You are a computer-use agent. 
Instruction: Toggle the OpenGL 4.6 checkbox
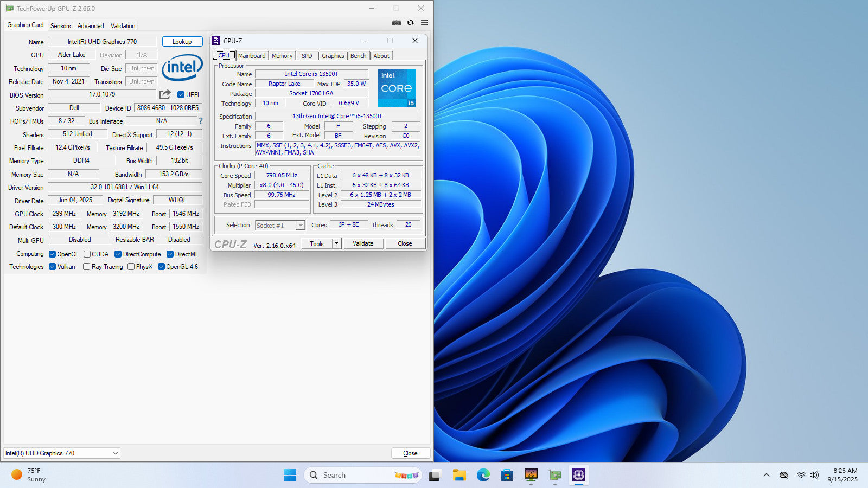pyautogui.click(x=161, y=266)
